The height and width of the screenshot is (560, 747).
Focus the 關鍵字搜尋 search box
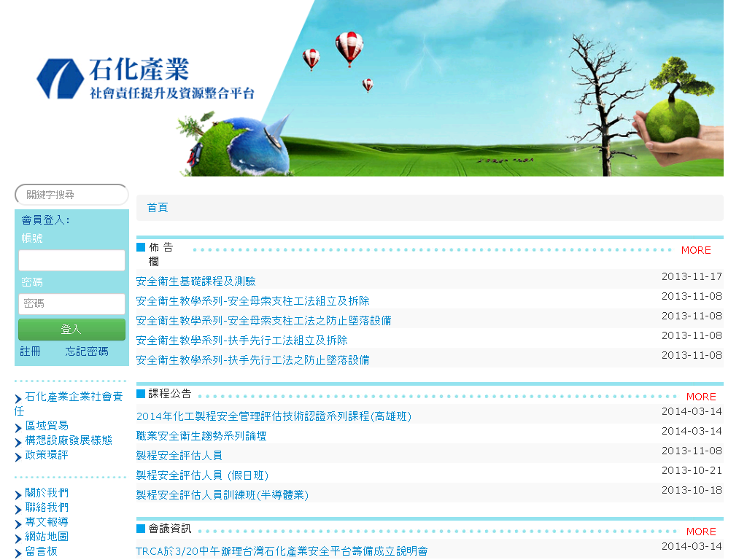click(72, 195)
